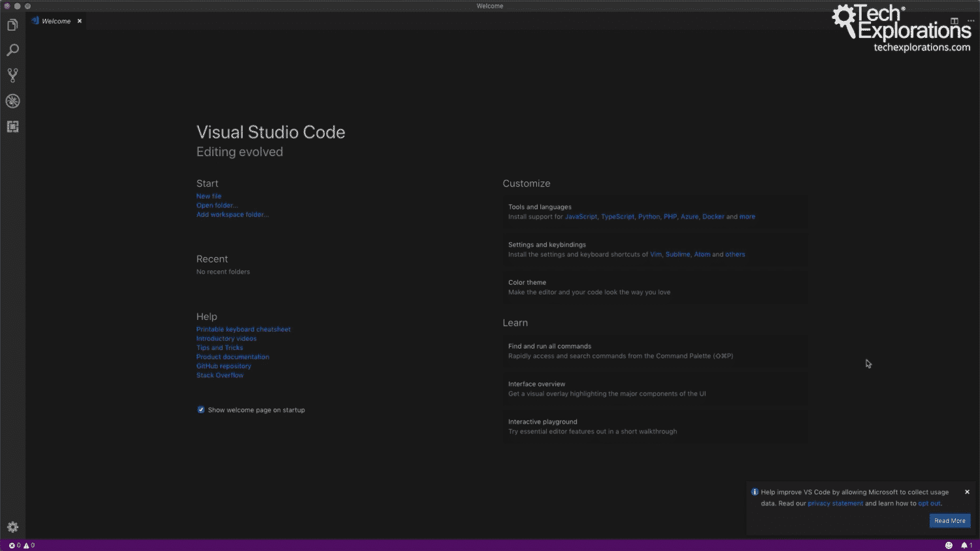
Task: Open the Explorer view in activity bar
Action: 12,25
